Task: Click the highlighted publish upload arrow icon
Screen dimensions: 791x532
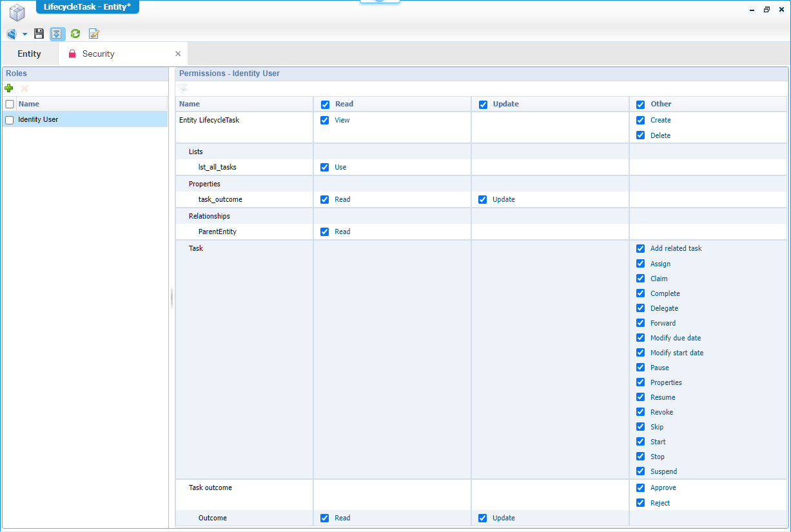Action: click(x=57, y=34)
